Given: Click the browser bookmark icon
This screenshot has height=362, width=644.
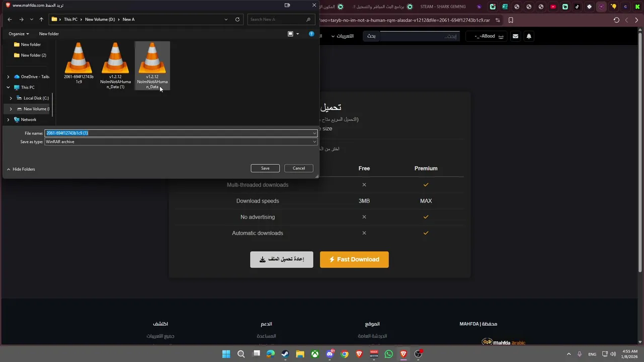Looking at the screenshot, I should click(x=511, y=20).
